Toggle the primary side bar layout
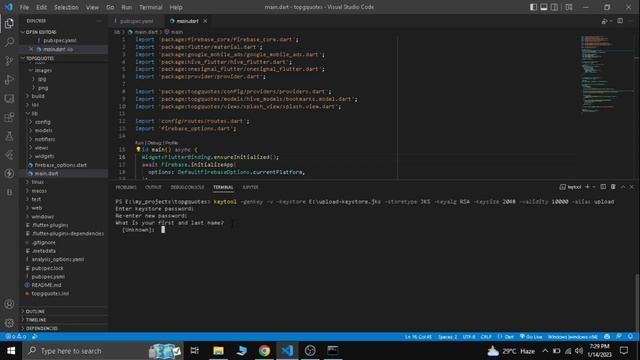The height and width of the screenshot is (360, 640). (533, 7)
